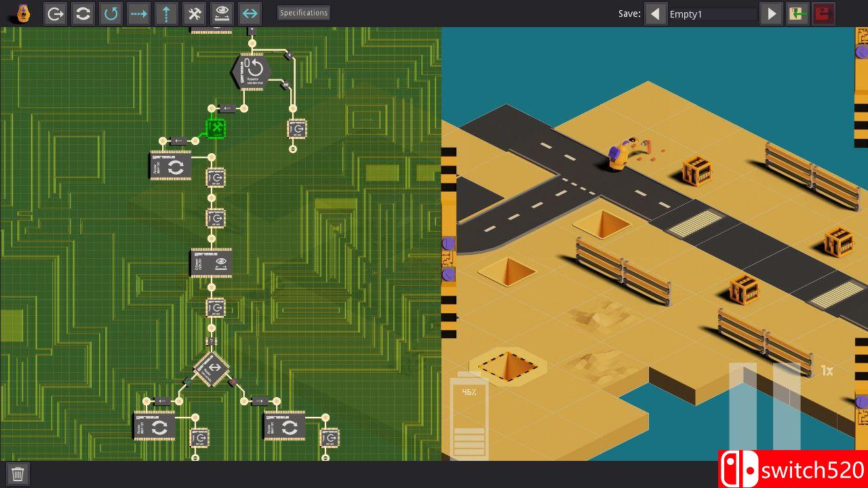Select the blue double-arrow branch tool
The height and width of the screenshot is (488, 868).
coord(250,13)
